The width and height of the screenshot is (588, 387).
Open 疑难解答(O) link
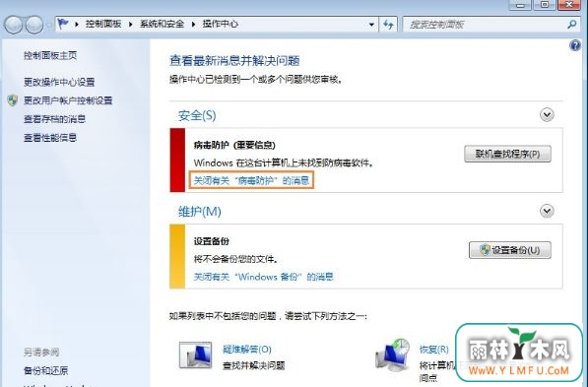(247, 350)
